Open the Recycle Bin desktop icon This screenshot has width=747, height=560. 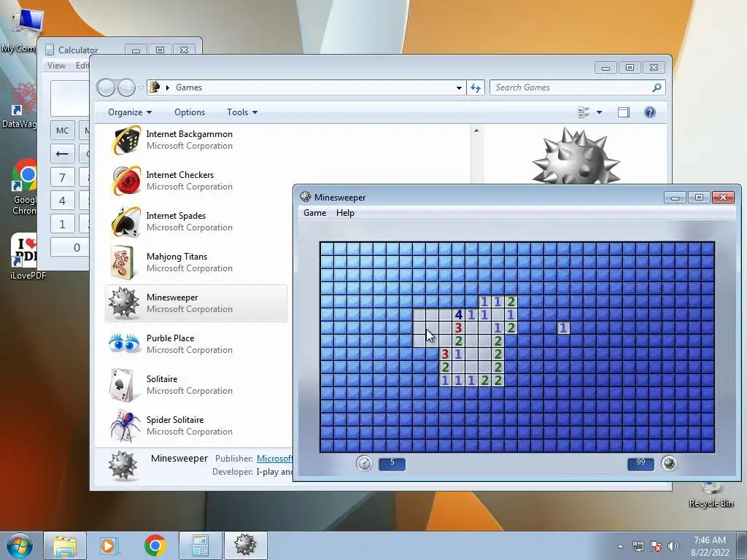pos(711,494)
